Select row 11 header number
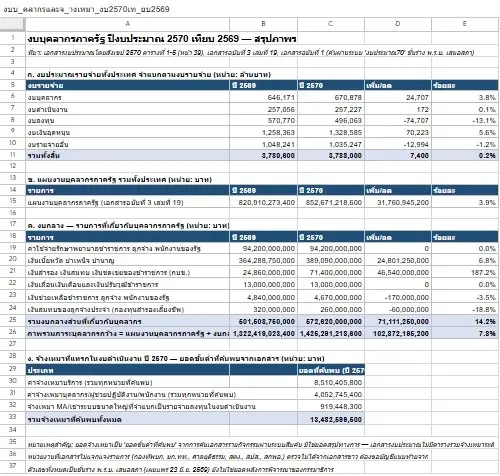Image resolution: width=500 pixels, height=476 pixels. [x=13, y=155]
